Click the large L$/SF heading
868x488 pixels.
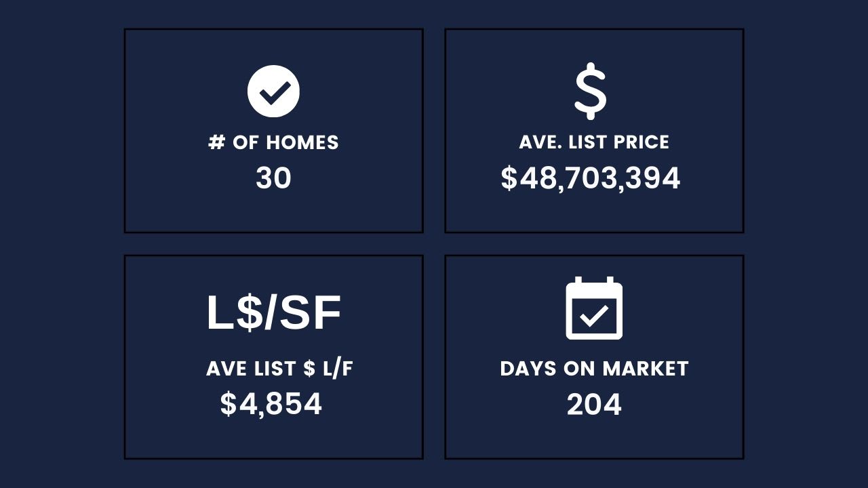(x=273, y=313)
